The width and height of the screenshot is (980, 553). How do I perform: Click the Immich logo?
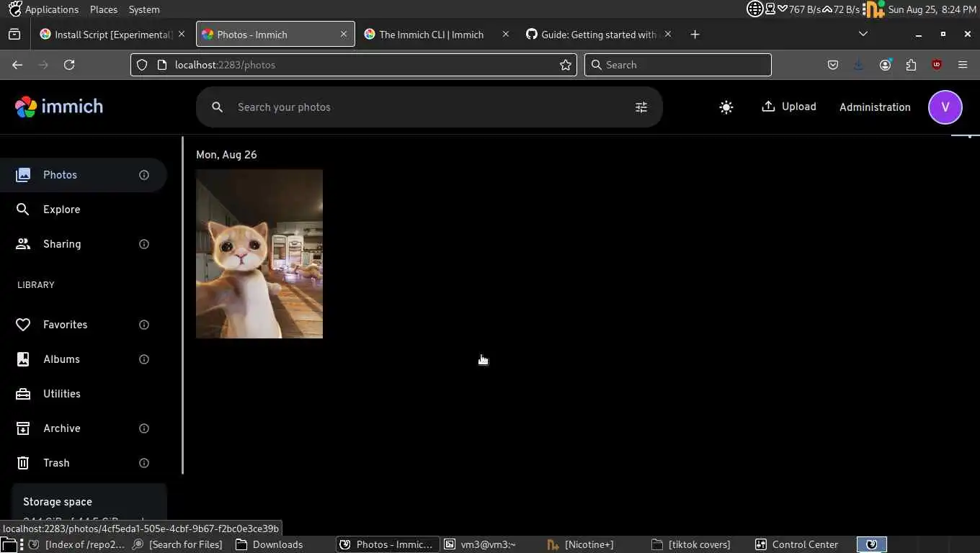pyautogui.click(x=59, y=107)
